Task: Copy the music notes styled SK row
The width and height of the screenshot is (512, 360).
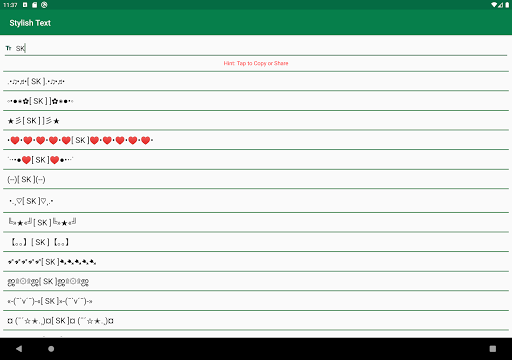Action: coord(256,81)
